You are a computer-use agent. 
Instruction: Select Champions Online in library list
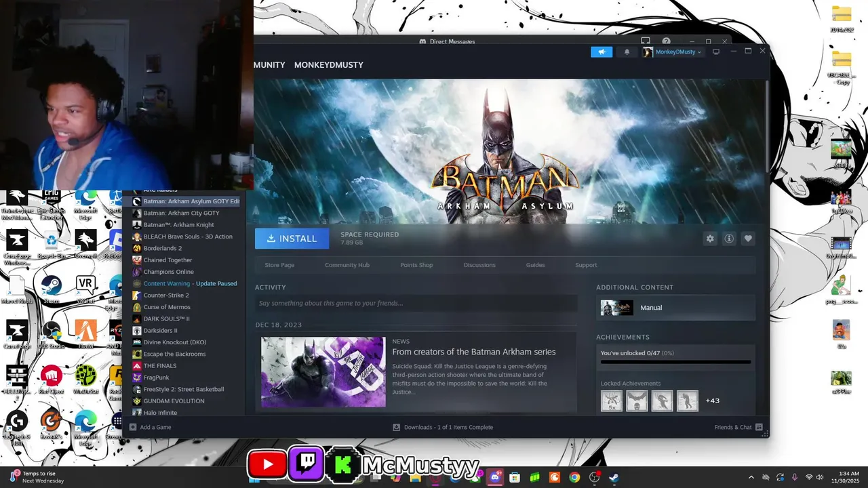point(168,272)
